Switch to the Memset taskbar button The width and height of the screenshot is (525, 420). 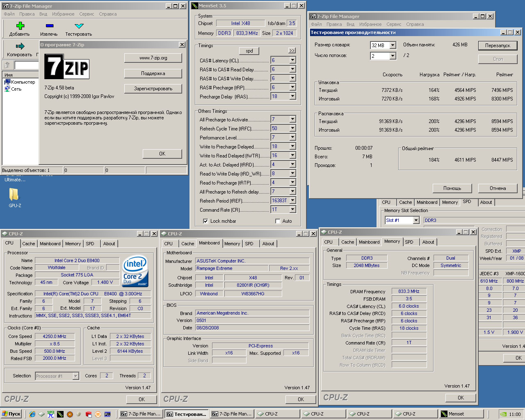click(461, 414)
